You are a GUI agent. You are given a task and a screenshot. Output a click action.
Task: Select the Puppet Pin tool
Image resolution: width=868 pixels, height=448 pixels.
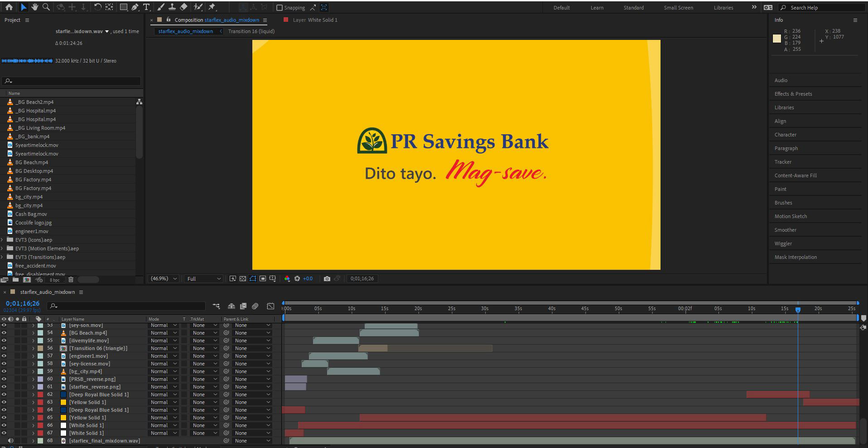click(x=212, y=7)
